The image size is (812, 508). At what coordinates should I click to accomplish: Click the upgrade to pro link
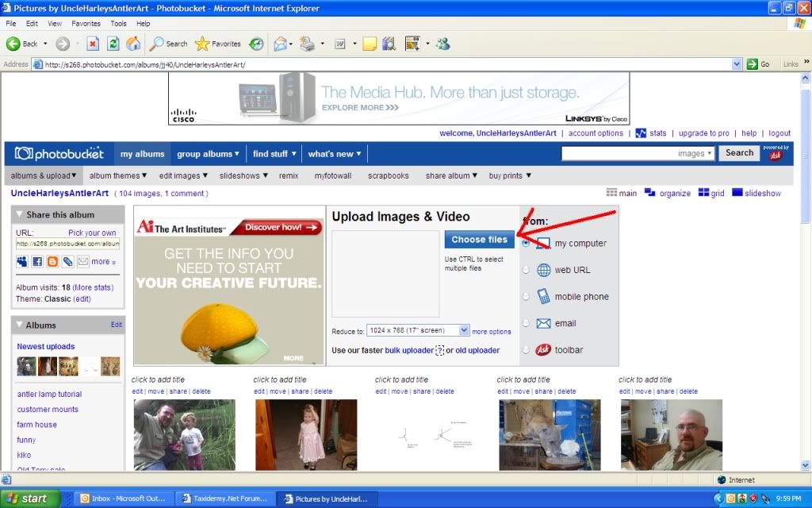pos(704,133)
